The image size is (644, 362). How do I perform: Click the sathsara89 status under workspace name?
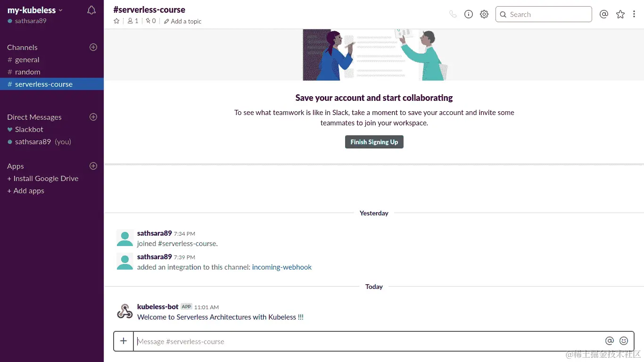pyautogui.click(x=27, y=21)
